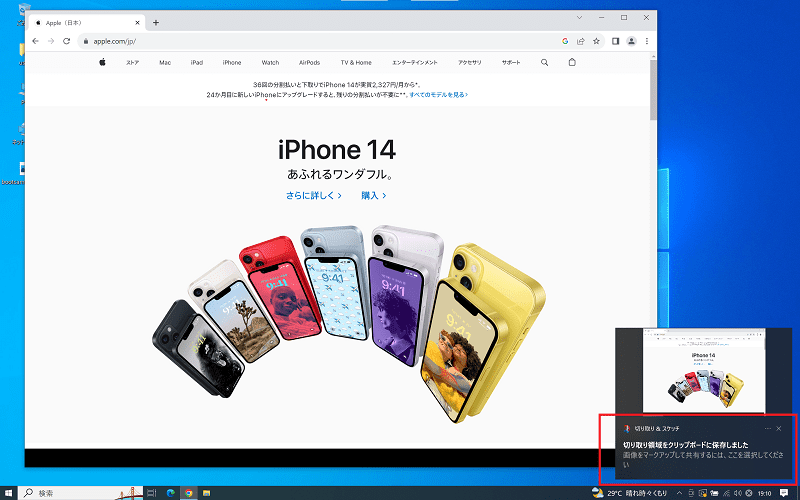Bookmark this page with the star
This screenshot has width=800, height=500.
coord(596,41)
